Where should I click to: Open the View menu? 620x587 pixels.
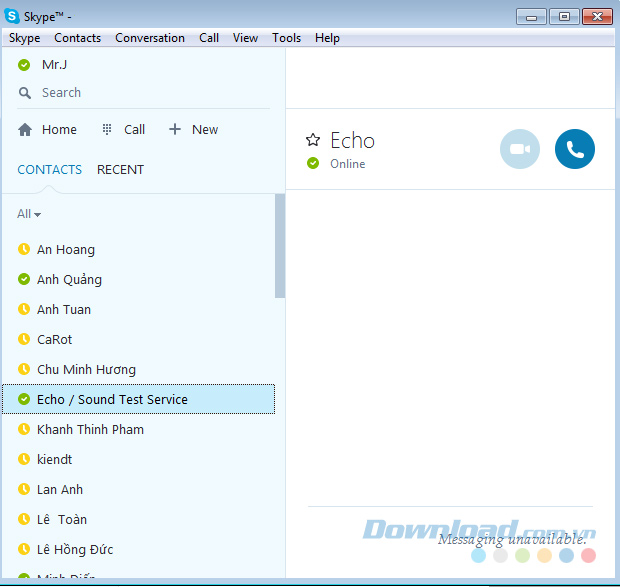pyautogui.click(x=245, y=38)
